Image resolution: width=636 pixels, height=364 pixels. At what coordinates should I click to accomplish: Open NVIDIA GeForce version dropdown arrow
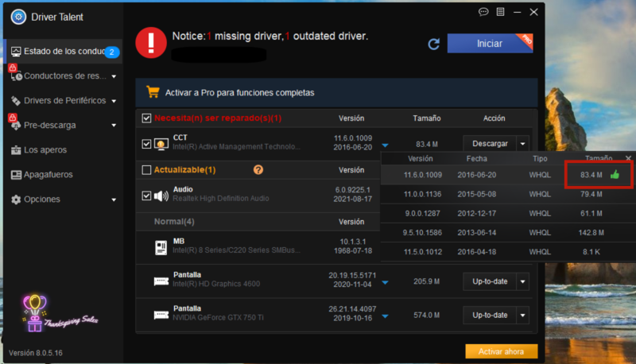tap(385, 316)
